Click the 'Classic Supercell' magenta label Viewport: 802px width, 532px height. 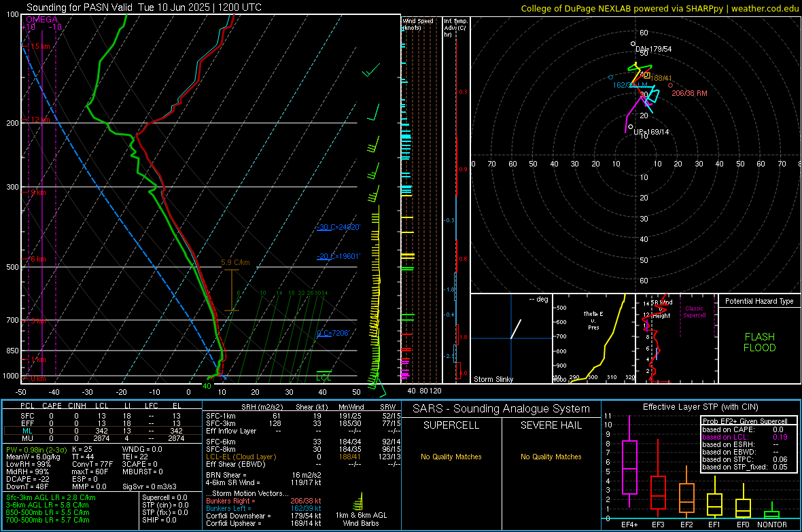tap(694, 312)
